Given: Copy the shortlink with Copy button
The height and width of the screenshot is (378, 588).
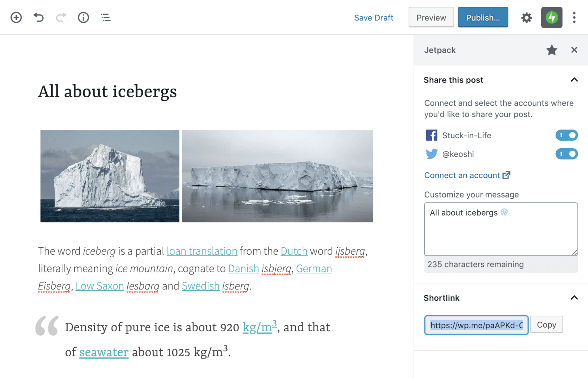Looking at the screenshot, I should 546,325.
